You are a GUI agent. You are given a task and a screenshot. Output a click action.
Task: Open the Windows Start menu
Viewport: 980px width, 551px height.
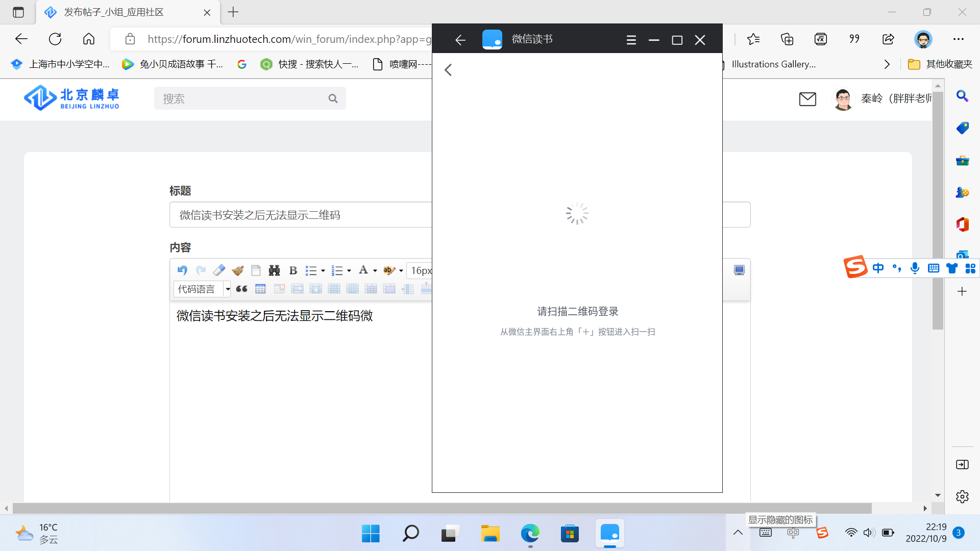(x=371, y=534)
